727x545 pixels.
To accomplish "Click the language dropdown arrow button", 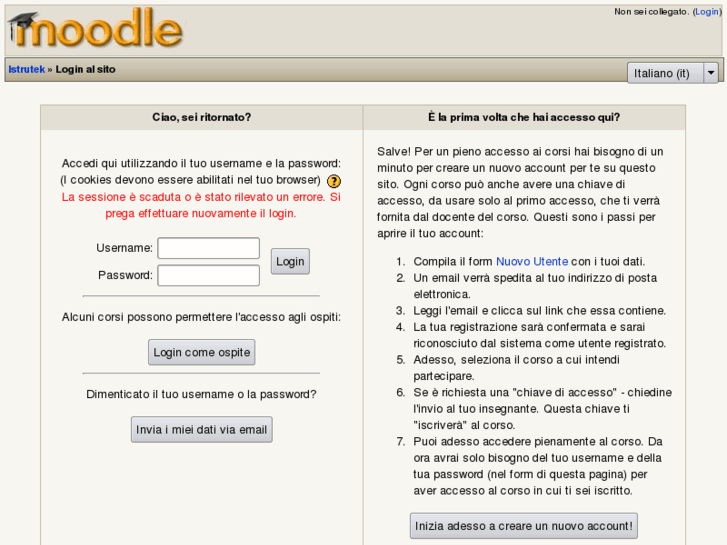I will tap(711, 73).
